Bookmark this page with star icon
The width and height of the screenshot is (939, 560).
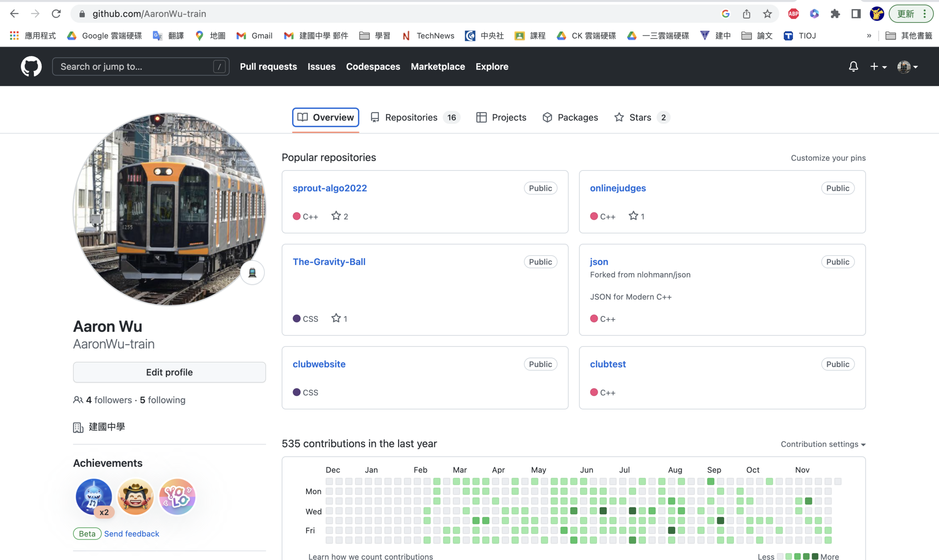pyautogui.click(x=767, y=14)
